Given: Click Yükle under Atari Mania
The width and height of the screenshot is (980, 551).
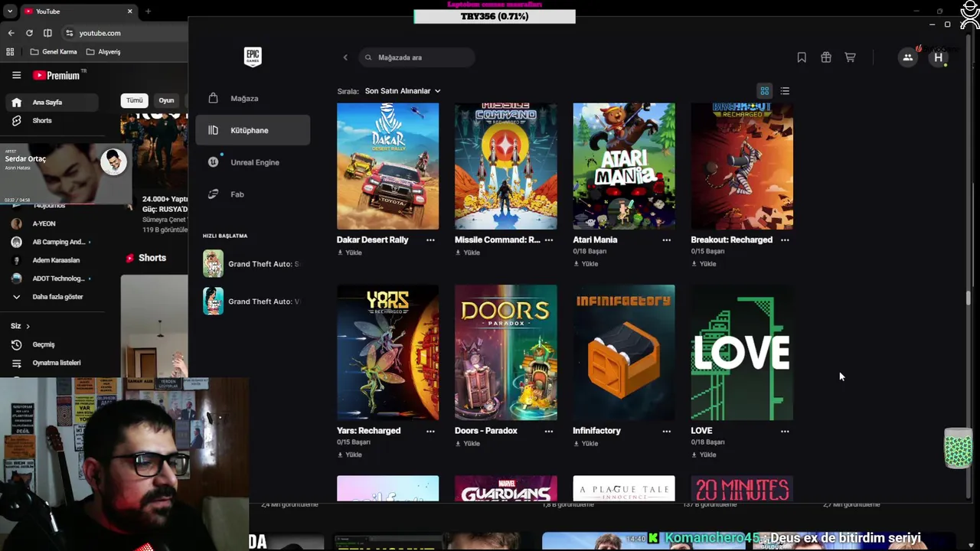Looking at the screenshot, I should [x=586, y=264].
